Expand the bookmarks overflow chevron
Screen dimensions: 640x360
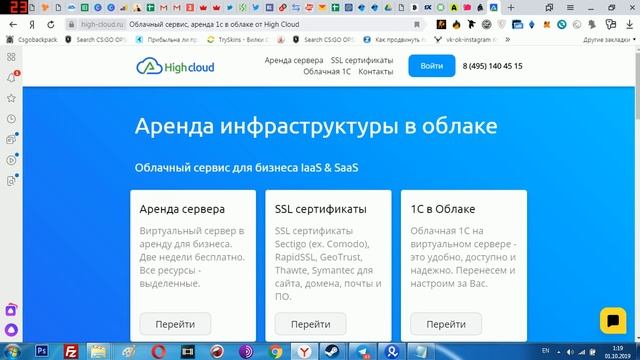pos(507,40)
